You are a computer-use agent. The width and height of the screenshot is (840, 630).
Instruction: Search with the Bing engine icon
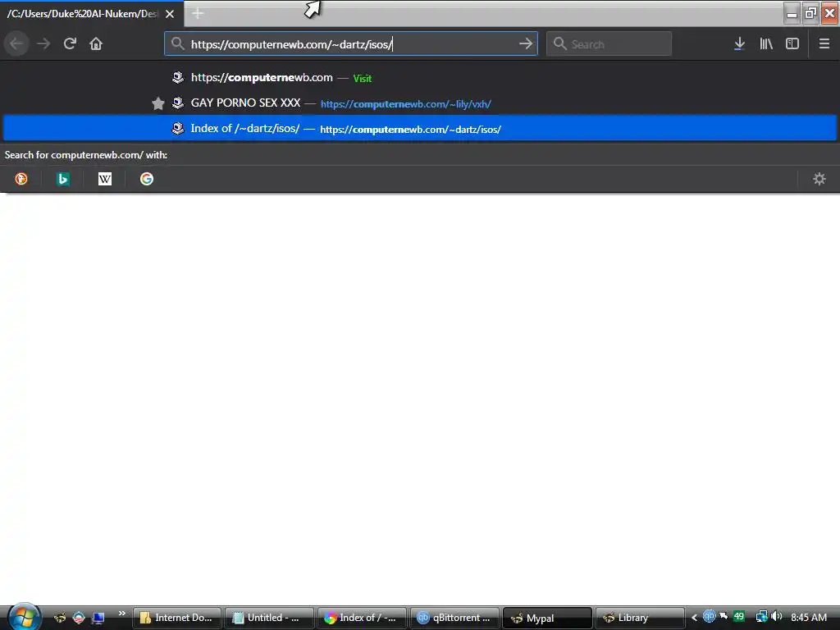tap(62, 179)
